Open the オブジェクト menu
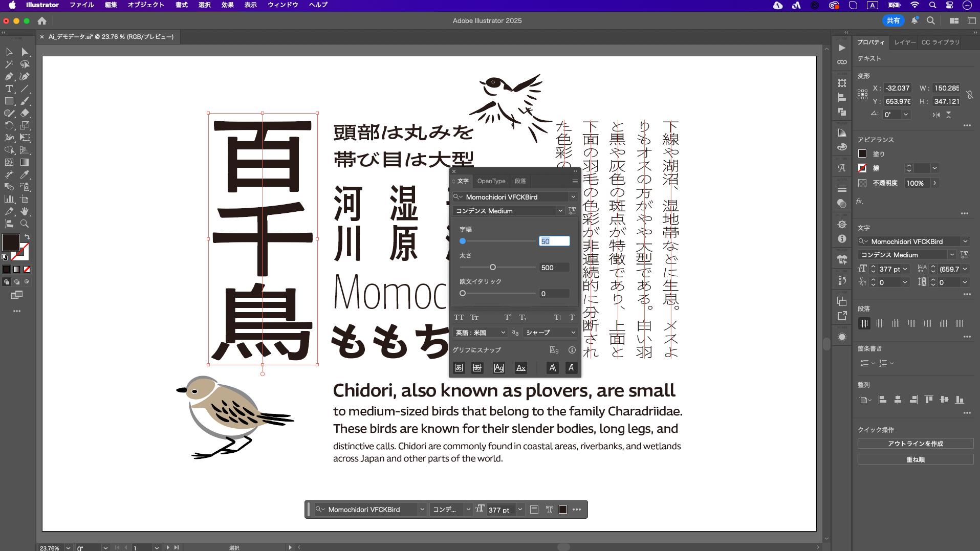 point(146,5)
